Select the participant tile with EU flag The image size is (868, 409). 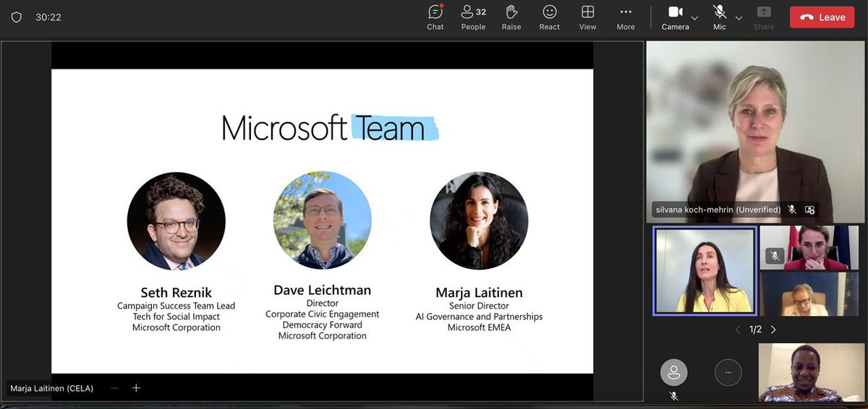[x=809, y=294]
